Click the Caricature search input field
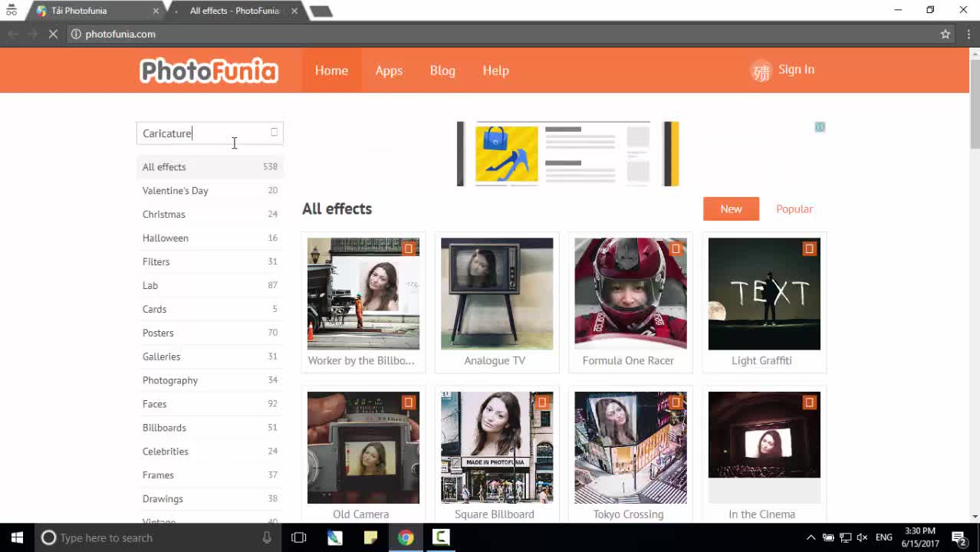The image size is (980, 552). click(x=210, y=133)
